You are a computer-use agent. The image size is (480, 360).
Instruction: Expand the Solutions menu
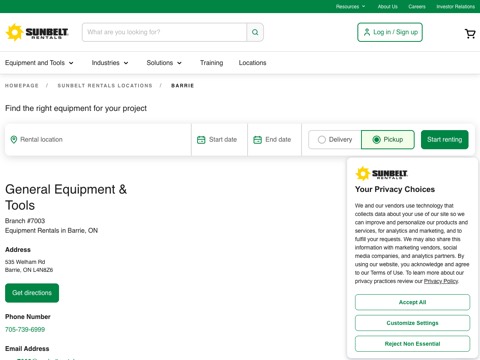[164, 63]
